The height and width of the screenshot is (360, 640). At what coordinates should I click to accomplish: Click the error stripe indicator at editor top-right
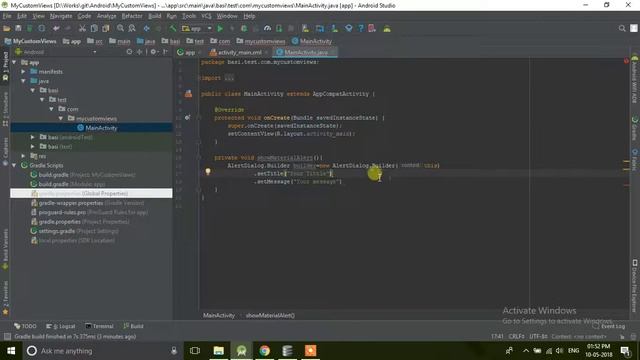(626, 61)
